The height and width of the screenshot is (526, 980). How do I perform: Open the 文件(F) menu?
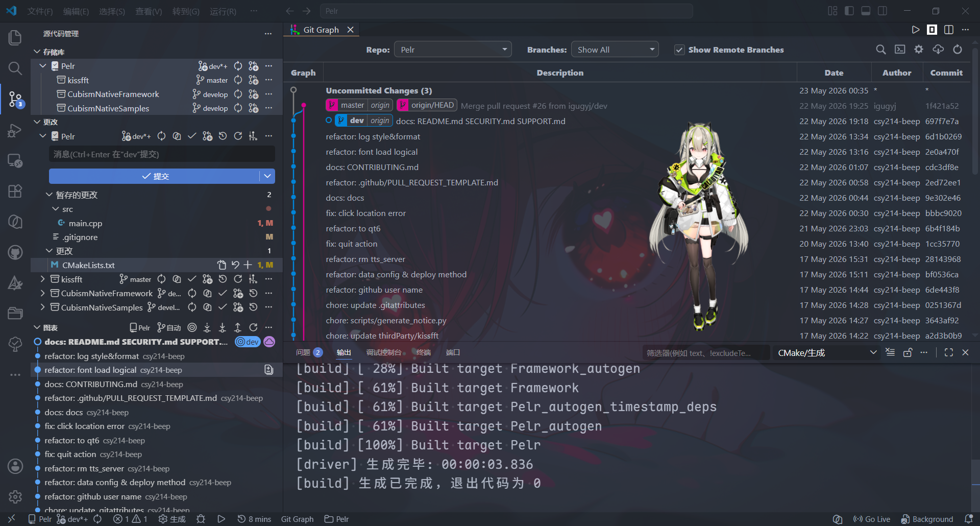point(40,11)
